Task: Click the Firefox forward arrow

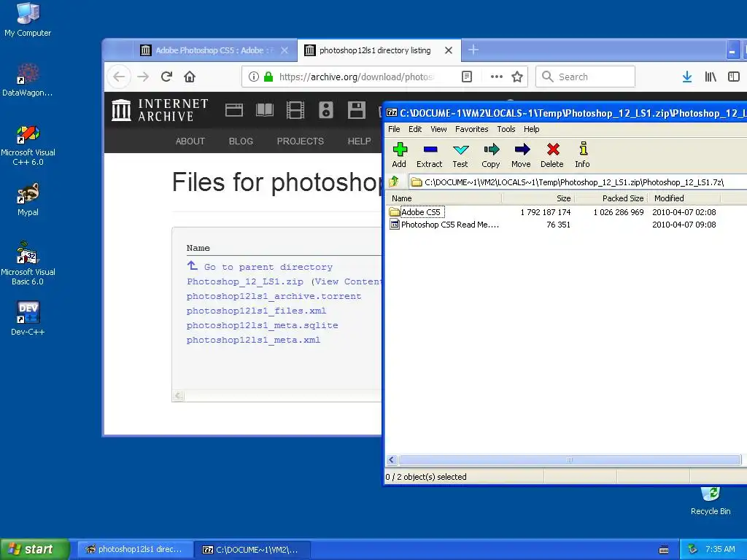Action: point(143,77)
